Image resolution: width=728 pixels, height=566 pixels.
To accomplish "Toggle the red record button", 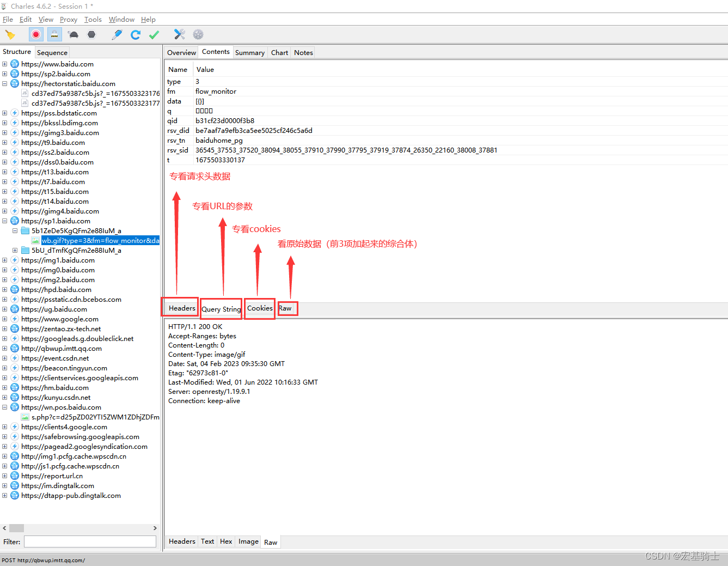I will coord(36,35).
